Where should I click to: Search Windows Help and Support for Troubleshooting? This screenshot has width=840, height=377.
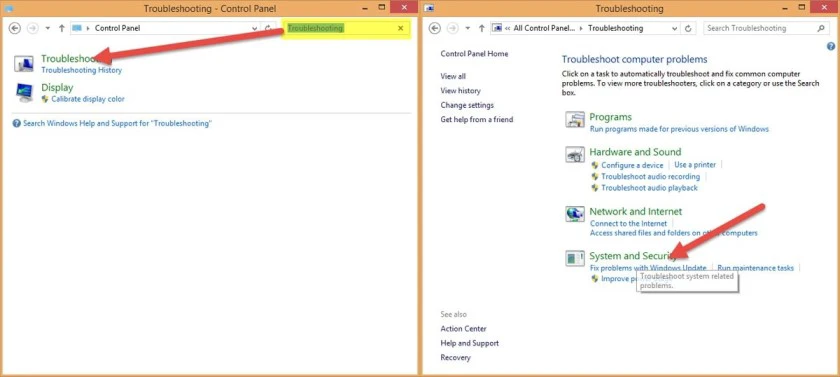click(117, 123)
